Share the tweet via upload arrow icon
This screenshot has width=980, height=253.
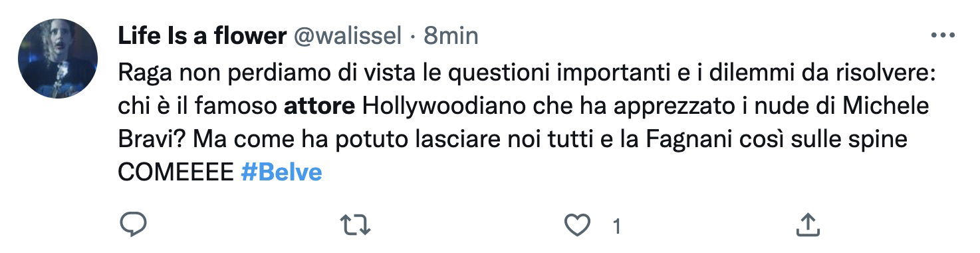[x=807, y=226]
